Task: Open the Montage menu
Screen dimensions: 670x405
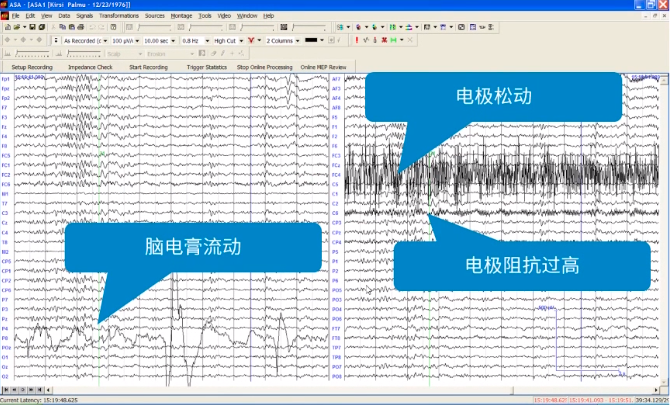Action: click(x=181, y=16)
